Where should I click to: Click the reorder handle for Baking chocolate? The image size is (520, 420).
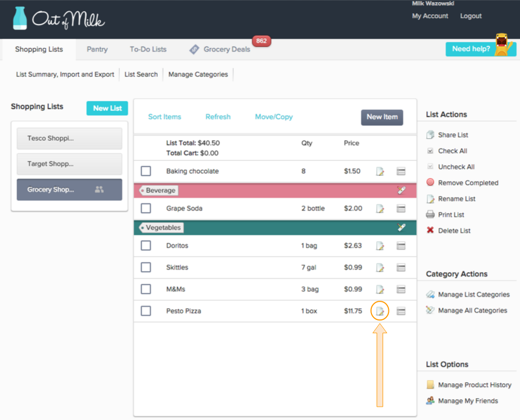click(x=401, y=171)
